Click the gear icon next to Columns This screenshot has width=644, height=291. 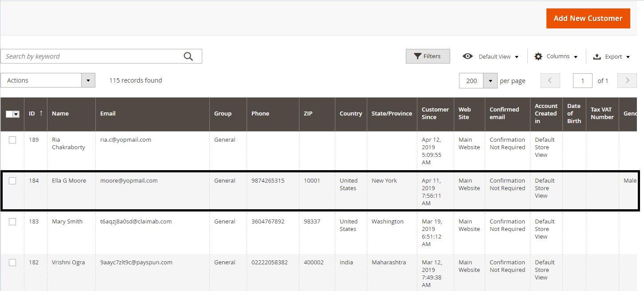pyautogui.click(x=538, y=56)
